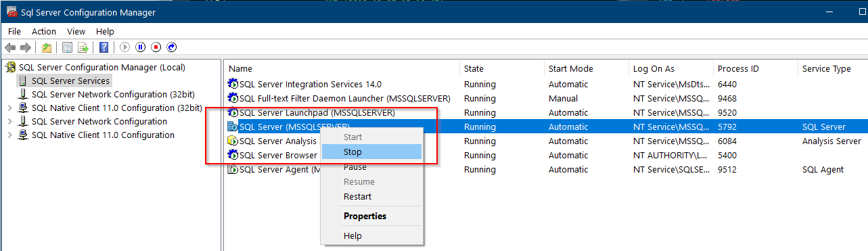The width and height of the screenshot is (868, 251).
Task: Click process ID 5400
Action: tap(727, 155)
